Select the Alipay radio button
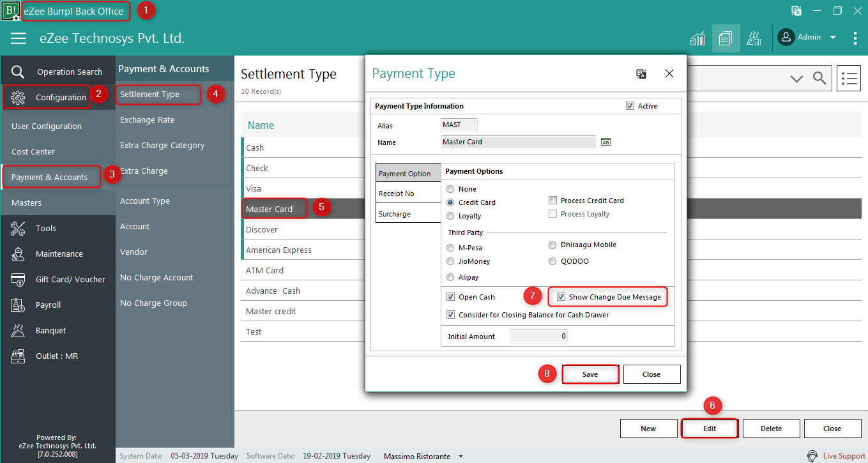Image resolution: width=868 pixels, height=463 pixels. (x=451, y=277)
